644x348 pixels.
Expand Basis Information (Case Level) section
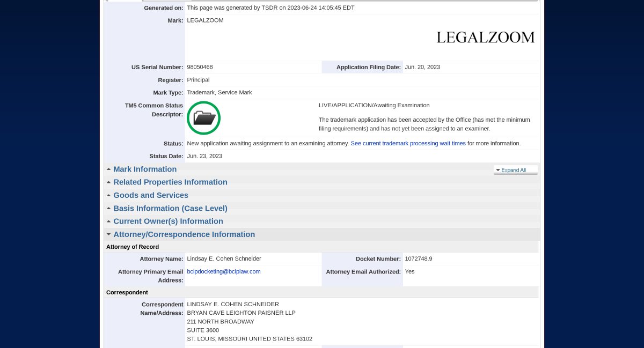coord(170,209)
